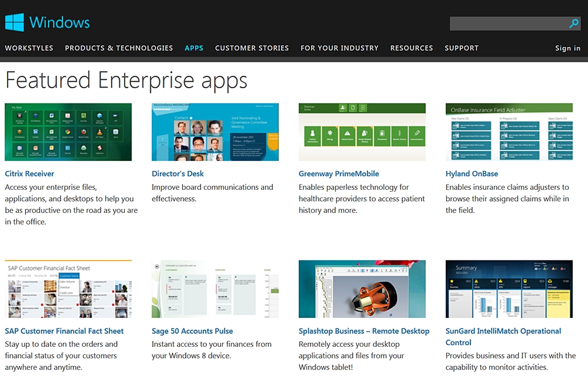588x392 pixels.
Task: Open the Support menu
Action: 462,48
